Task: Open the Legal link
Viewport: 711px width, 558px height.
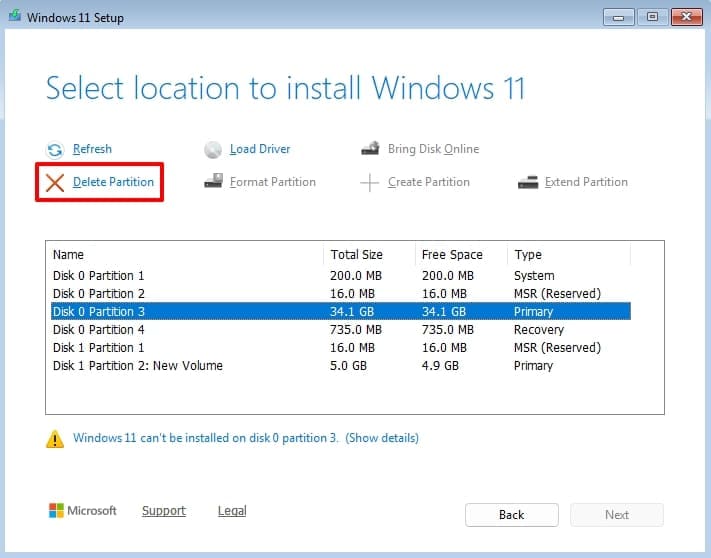Action: click(232, 510)
